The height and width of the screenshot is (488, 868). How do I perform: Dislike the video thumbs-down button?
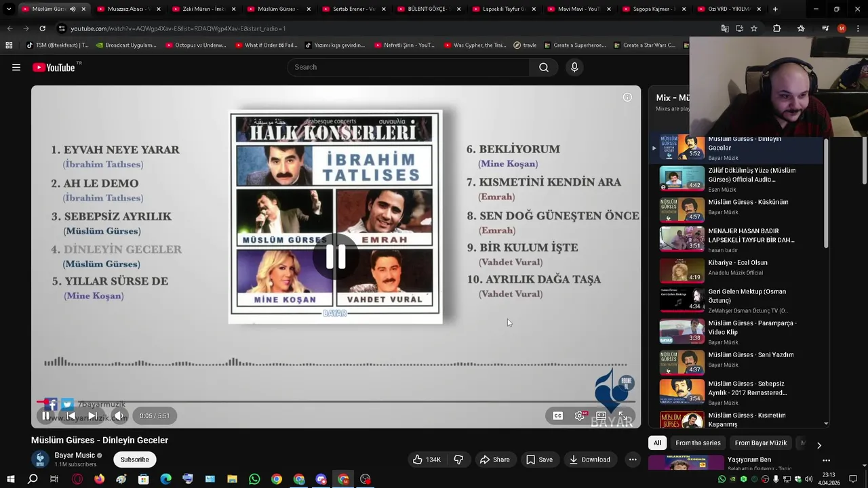[x=458, y=460]
